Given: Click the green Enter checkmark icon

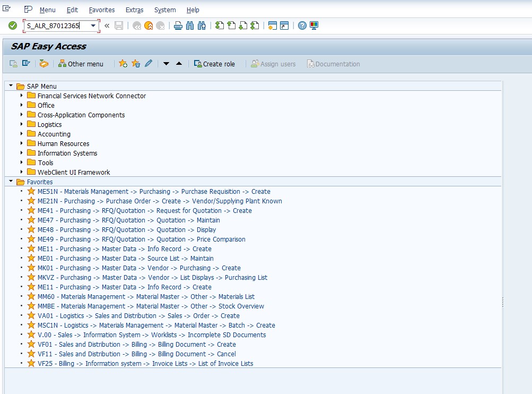Looking at the screenshot, I should pos(13,25).
